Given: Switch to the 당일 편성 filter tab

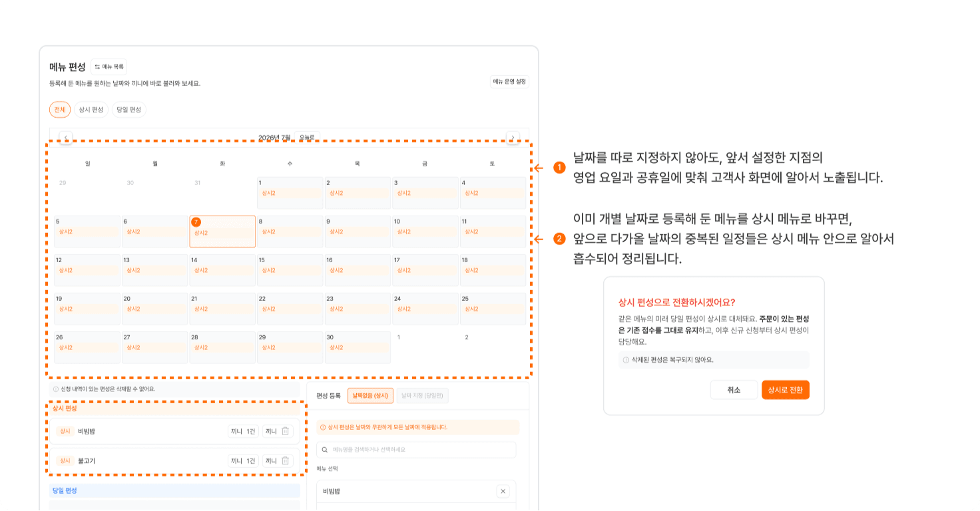Looking at the screenshot, I should pos(129,110).
